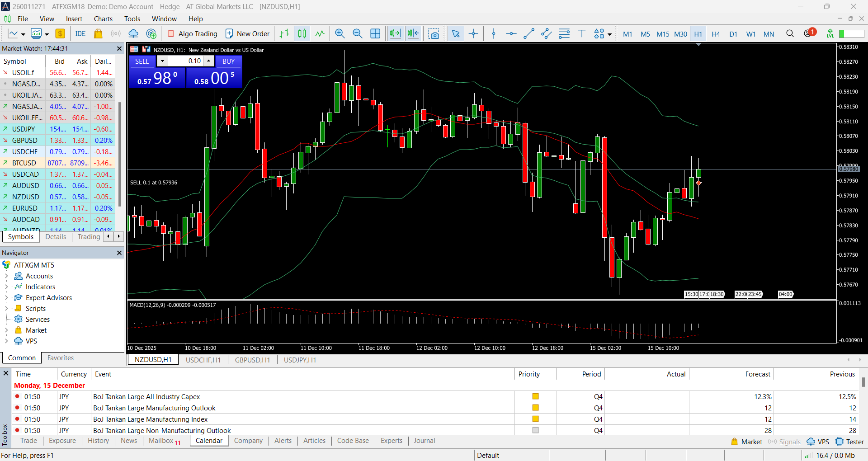Expand the Scripts node in Navigator

6,308
